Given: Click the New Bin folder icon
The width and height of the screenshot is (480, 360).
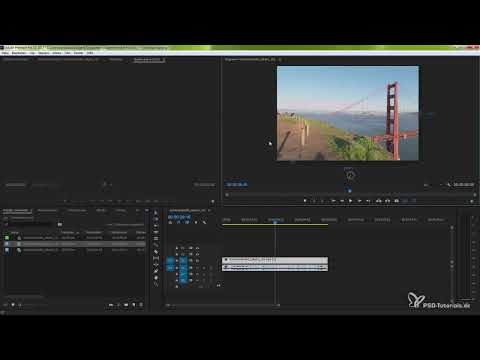Looking at the screenshot, I should pos(126,305).
